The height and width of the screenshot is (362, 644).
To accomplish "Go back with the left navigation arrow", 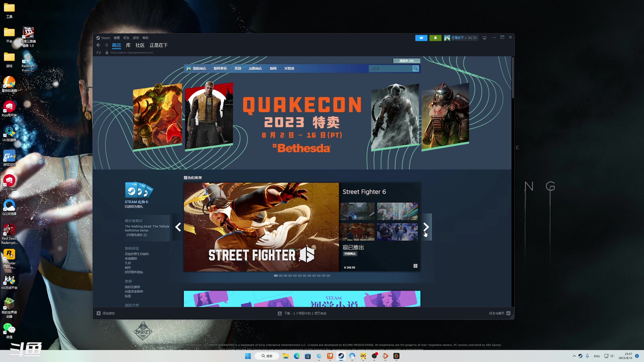I will 98,45.
